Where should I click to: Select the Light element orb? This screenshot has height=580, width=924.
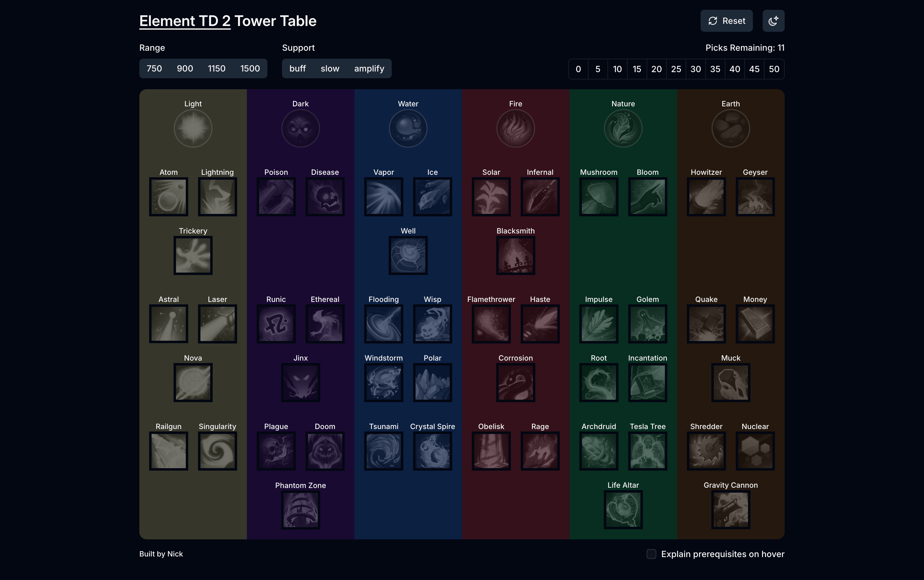click(193, 128)
